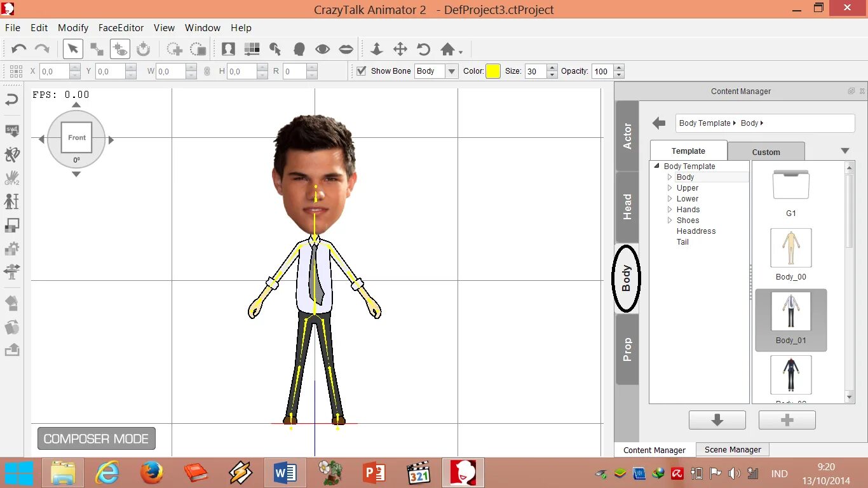Click the yellow bone color swatch

click(493, 71)
